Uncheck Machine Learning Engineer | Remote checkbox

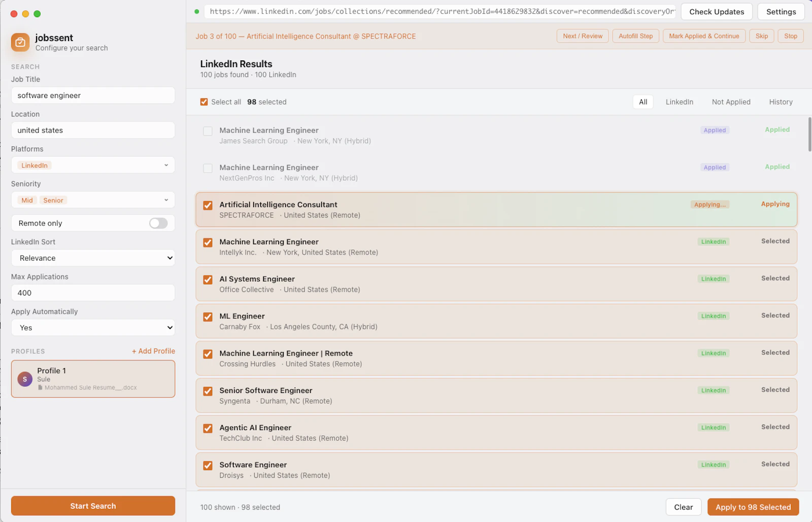pos(208,354)
